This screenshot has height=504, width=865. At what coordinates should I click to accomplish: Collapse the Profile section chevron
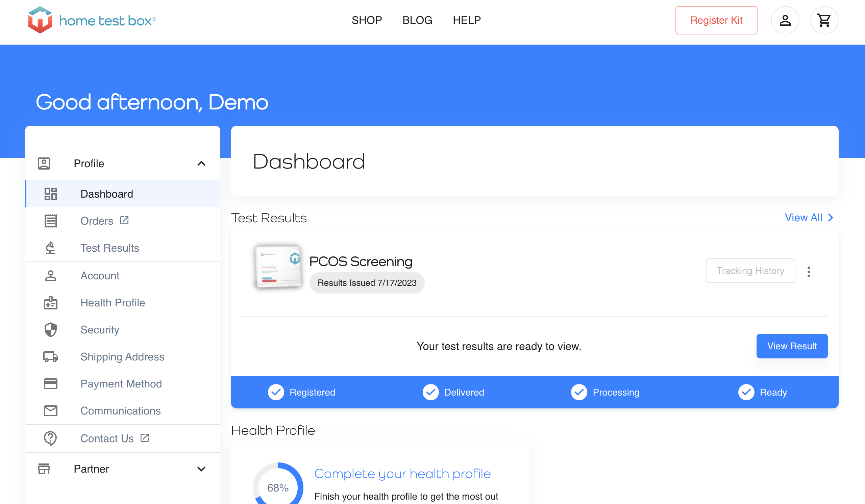[201, 163]
